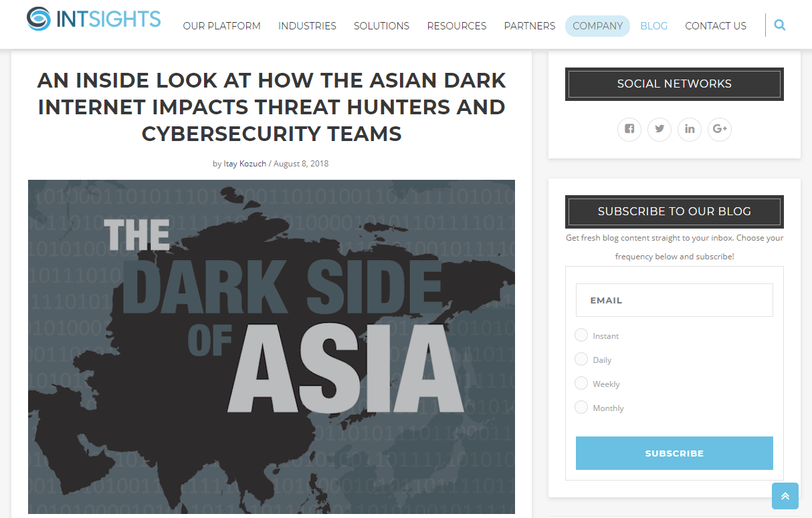This screenshot has width=812, height=518.
Task: Expand the Resources menu
Action: (x=457, y=26)
